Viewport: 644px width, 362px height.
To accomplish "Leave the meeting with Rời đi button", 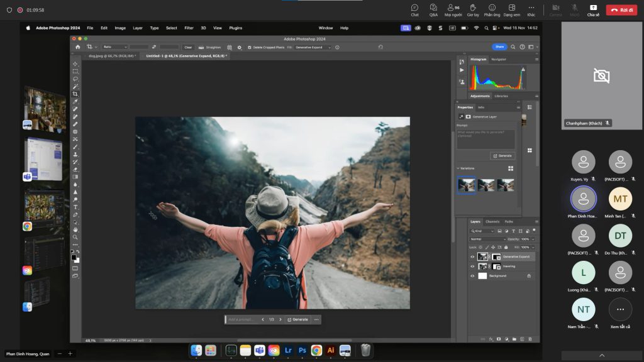I will (622, 10).
